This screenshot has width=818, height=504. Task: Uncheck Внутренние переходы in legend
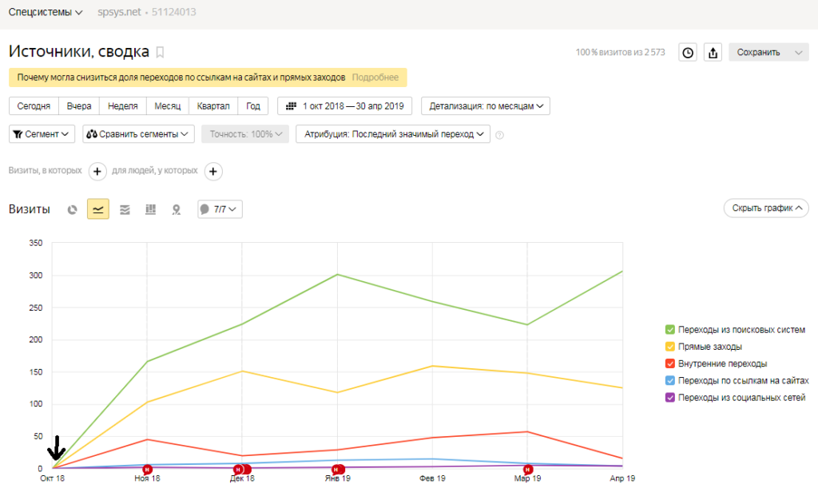[x=670, y=363]
